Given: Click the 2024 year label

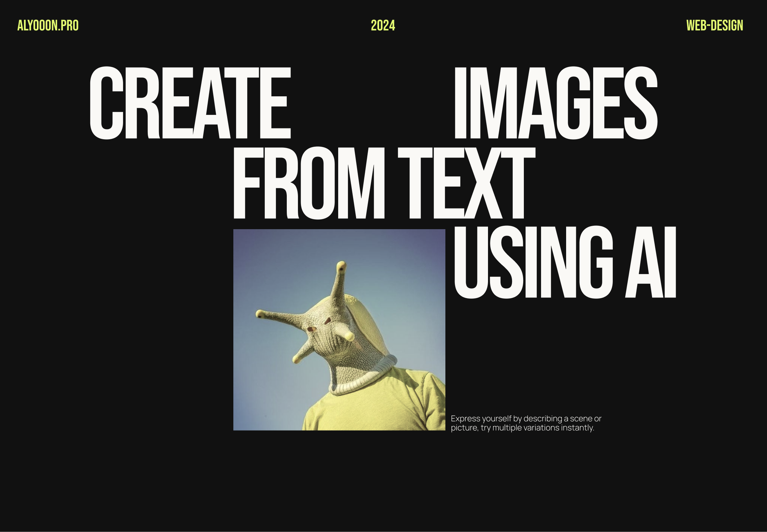Looking at the screenshot, I should (383, 26).
